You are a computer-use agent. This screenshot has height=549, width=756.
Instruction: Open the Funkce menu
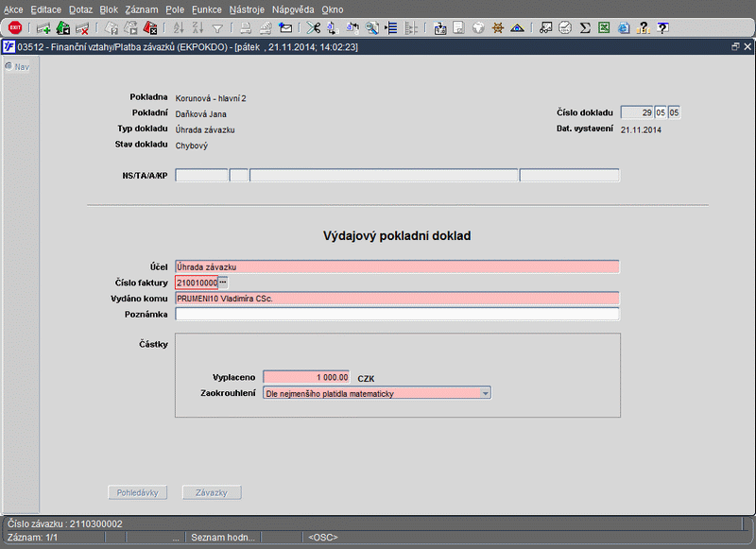(207, 9)
